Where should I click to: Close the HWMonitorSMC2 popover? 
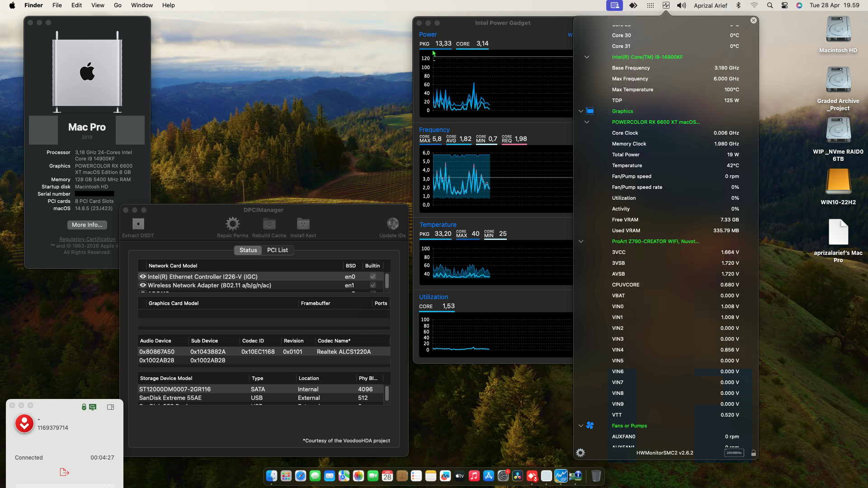click(753, 20)
